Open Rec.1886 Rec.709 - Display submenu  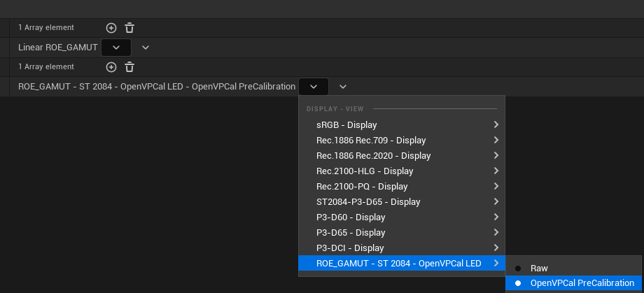pos(402,141)
